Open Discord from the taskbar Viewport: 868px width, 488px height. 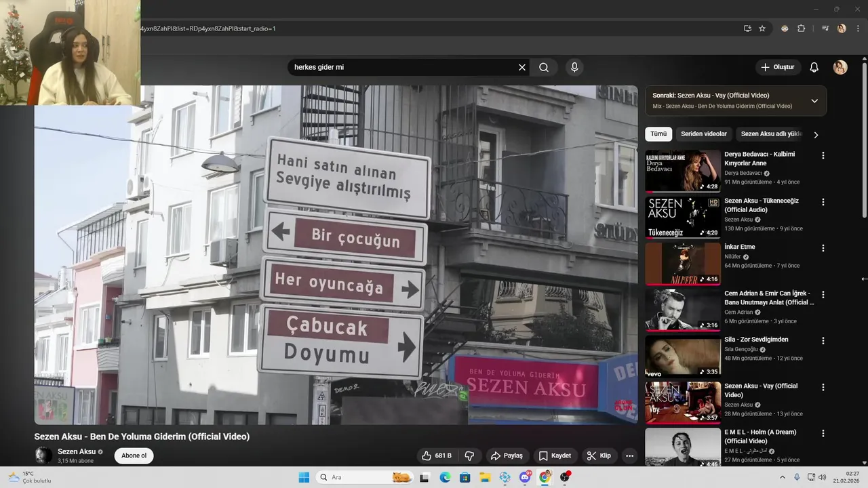[x=526, y=477]
